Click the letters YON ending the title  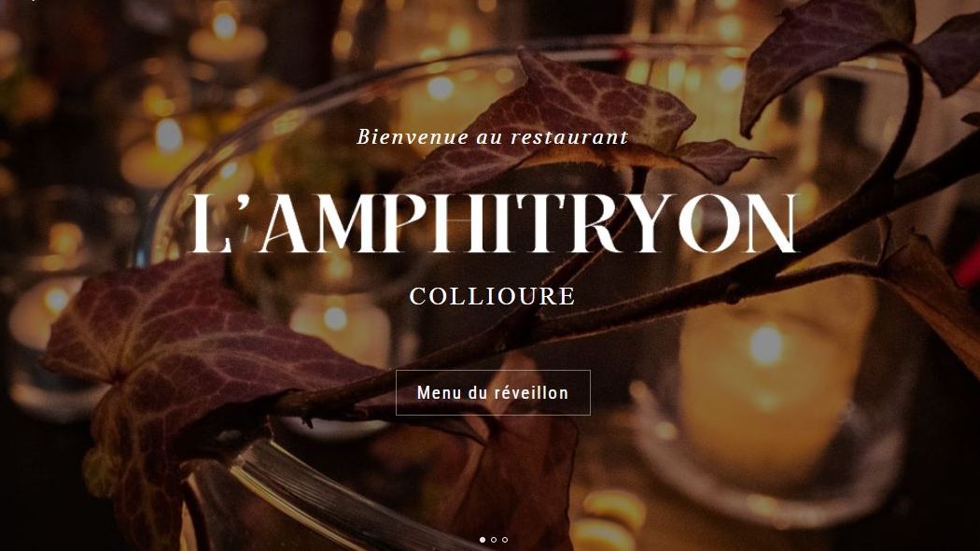tap(728, 224)
